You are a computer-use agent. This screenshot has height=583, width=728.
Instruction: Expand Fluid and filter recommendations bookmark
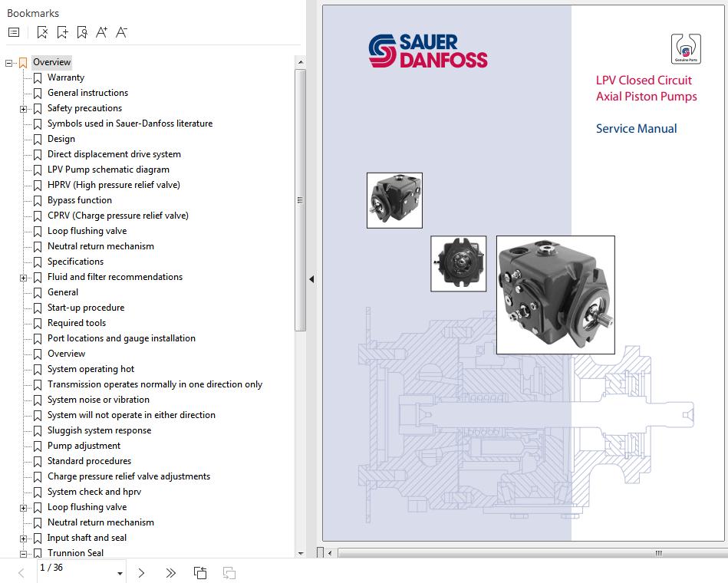(23, 278)
